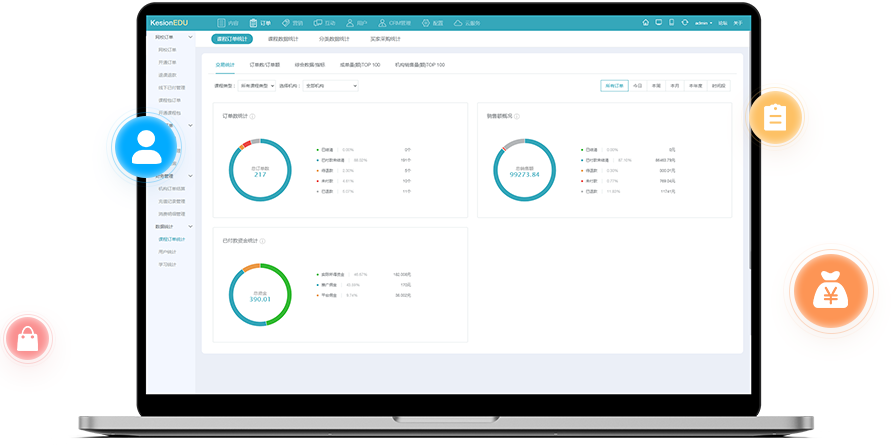Click the home icon in top bar

645,22
